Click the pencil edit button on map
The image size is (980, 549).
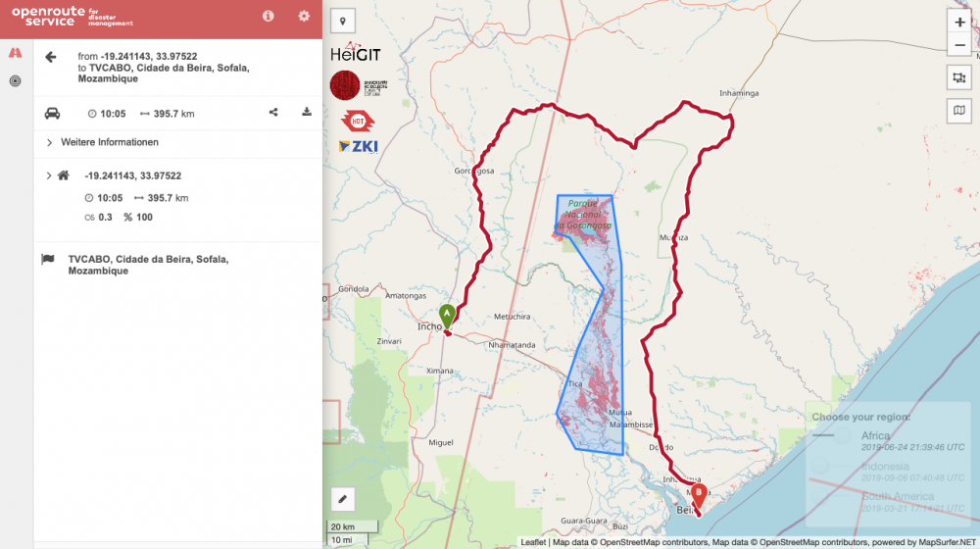point(343,499)
